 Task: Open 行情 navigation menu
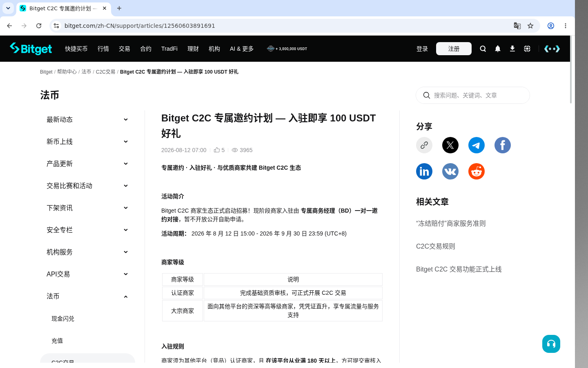pyautogui.click(x=103, y=49)
